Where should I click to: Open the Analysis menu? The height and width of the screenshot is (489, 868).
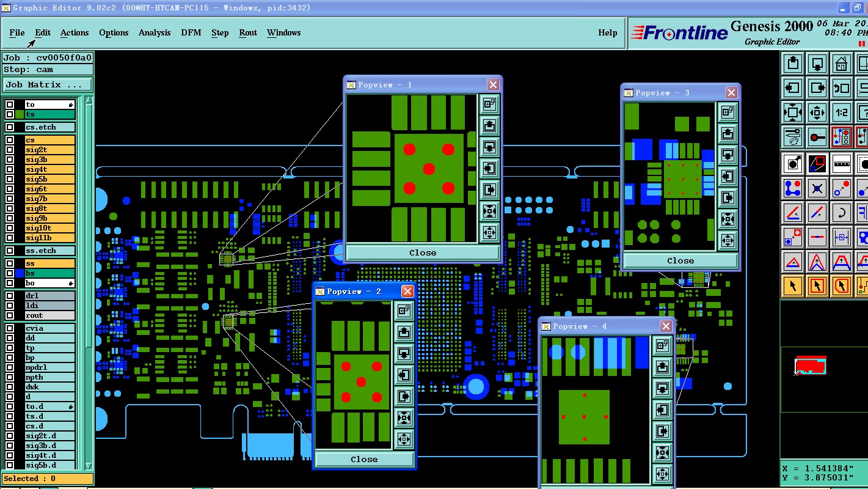(155, 32)
